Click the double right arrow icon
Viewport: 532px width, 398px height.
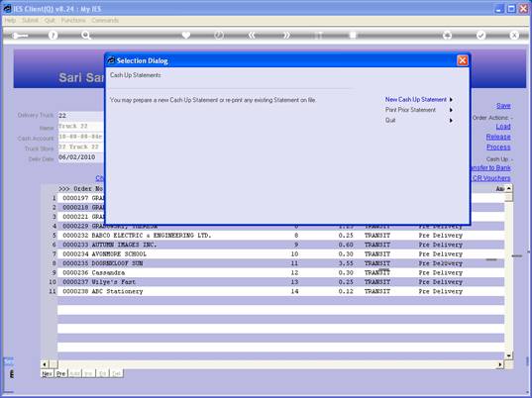[286, 35]
